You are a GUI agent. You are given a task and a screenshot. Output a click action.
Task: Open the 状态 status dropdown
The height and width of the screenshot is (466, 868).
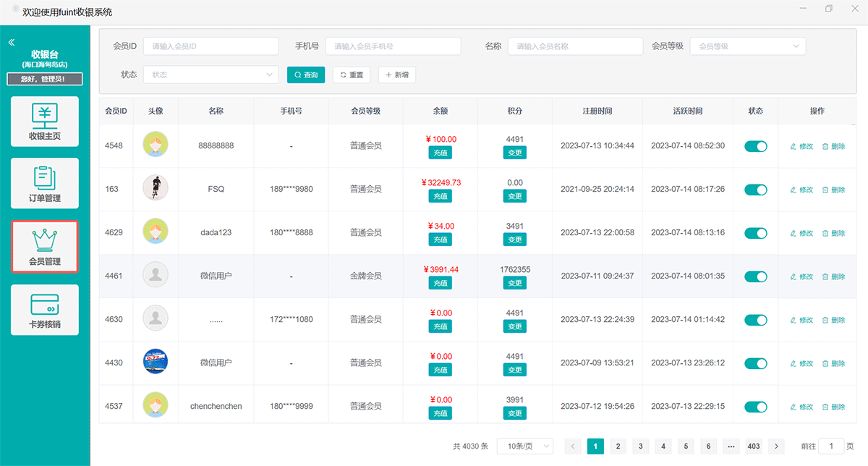[210, 75]
